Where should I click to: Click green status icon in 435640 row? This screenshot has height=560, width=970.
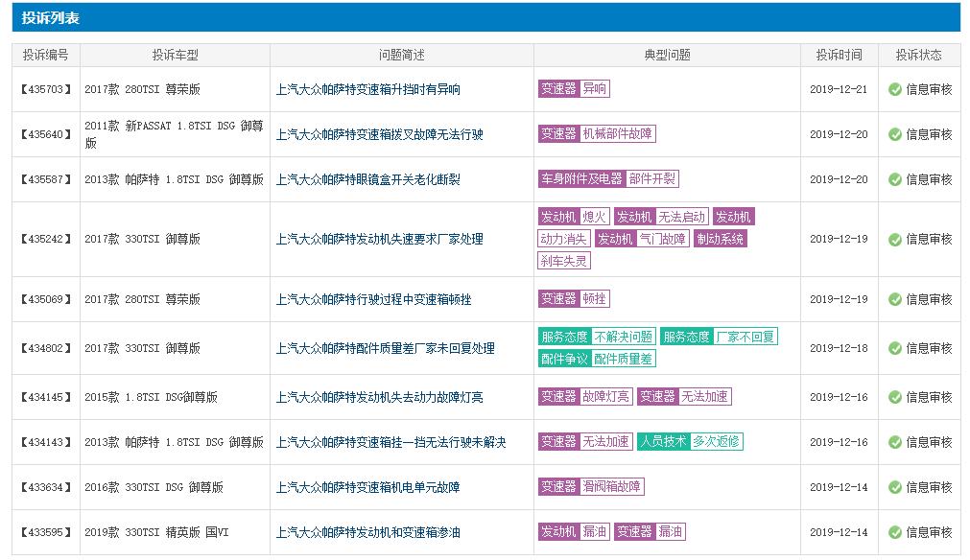(895, 134)
